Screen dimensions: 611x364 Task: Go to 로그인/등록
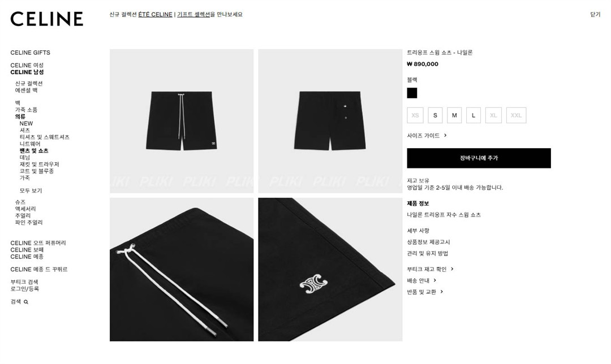click(24, 289)
